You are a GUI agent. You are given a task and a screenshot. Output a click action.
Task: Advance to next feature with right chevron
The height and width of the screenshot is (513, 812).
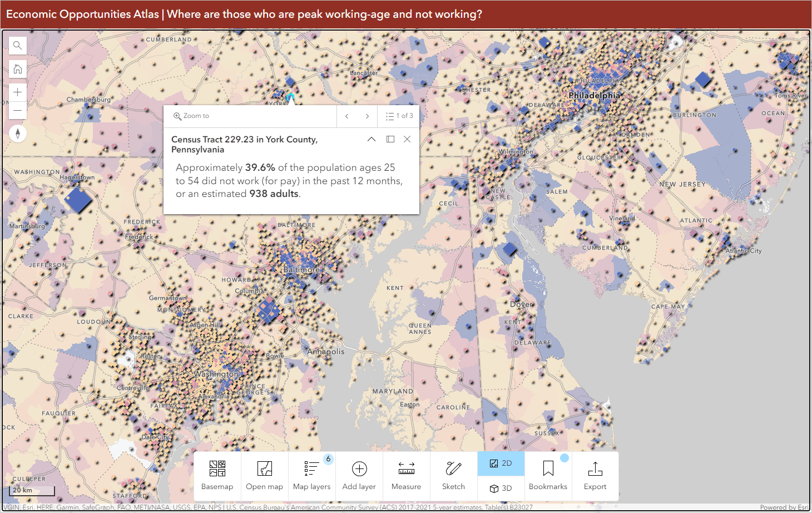367,116
